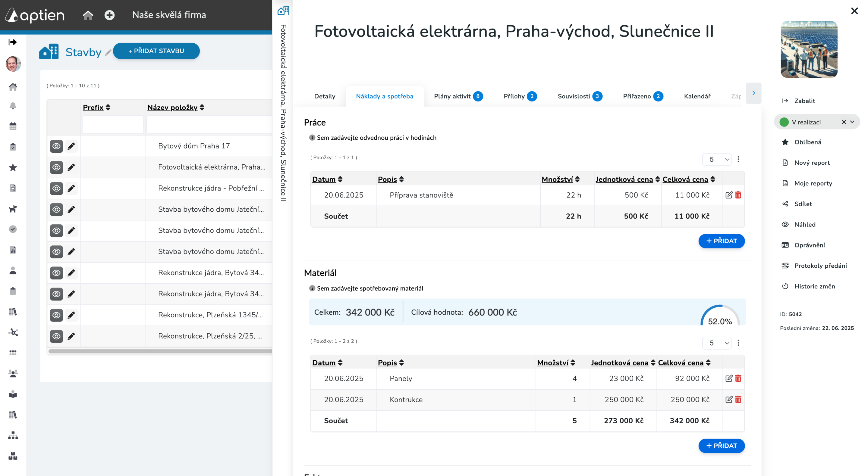Image resolution: width=868 pixels, height=476 pixels.
Task: Edit the Kontrukce material entry
Action: (x=729, y=400)
